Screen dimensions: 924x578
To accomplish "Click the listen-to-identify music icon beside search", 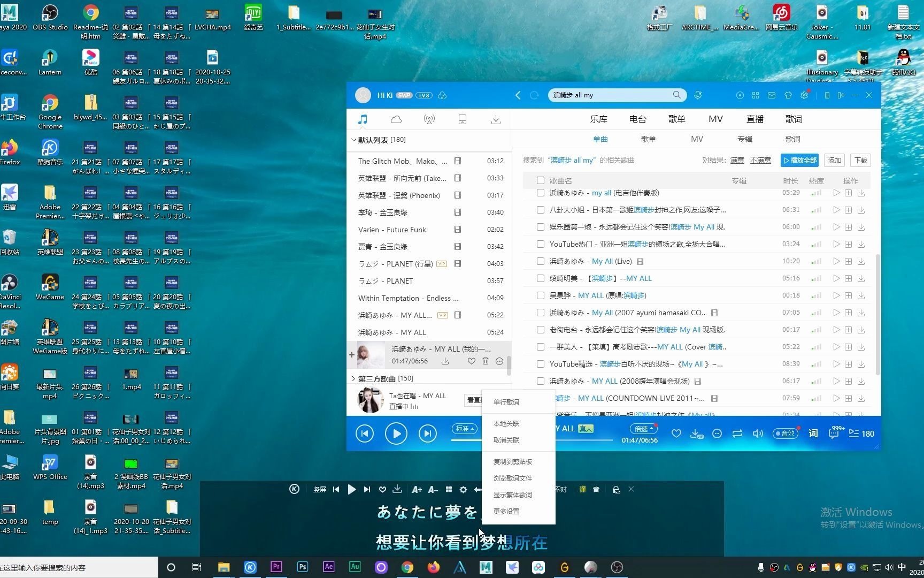I will pos(698,95).
